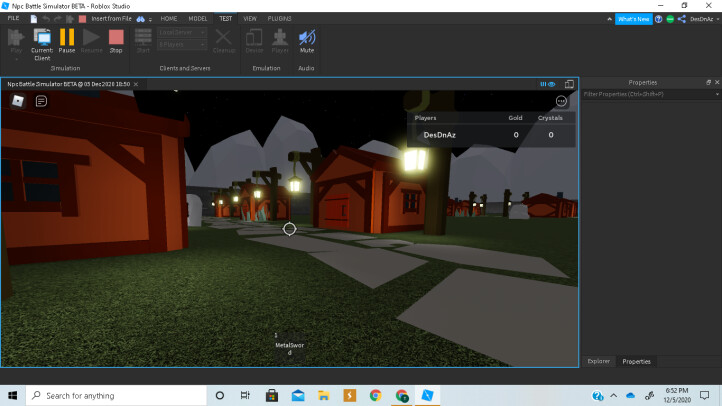Select the TEST ribbon tab
722x406 pixels.
click(x=225, y=19)
